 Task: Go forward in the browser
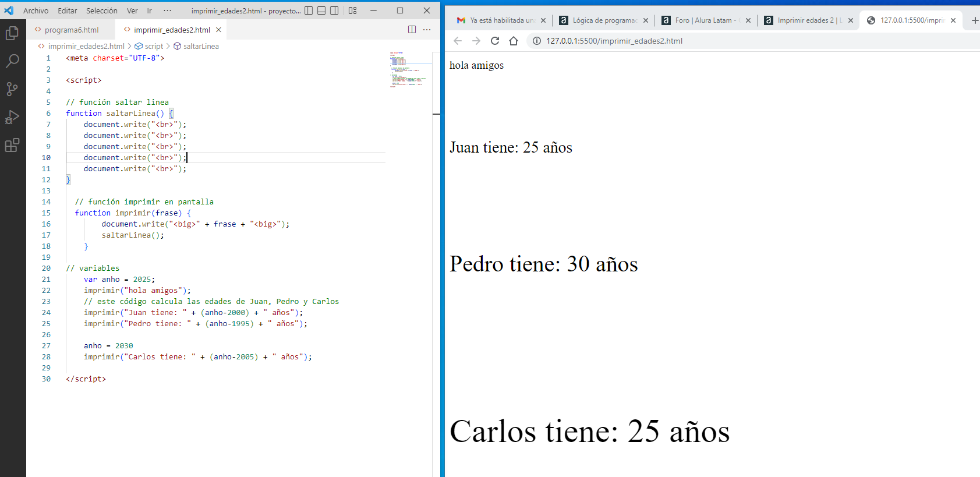point(476,41)
